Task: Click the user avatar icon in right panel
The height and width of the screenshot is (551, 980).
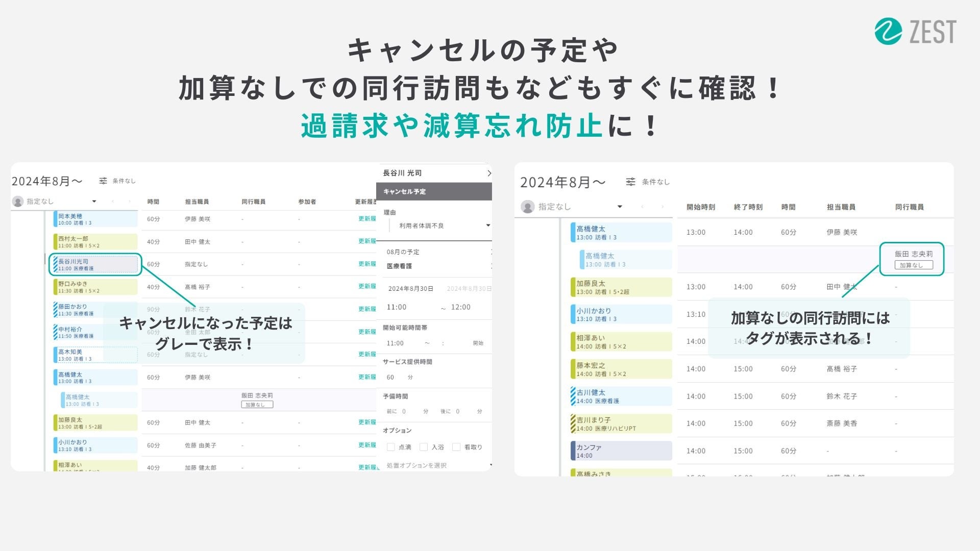Action: (528, 207)
